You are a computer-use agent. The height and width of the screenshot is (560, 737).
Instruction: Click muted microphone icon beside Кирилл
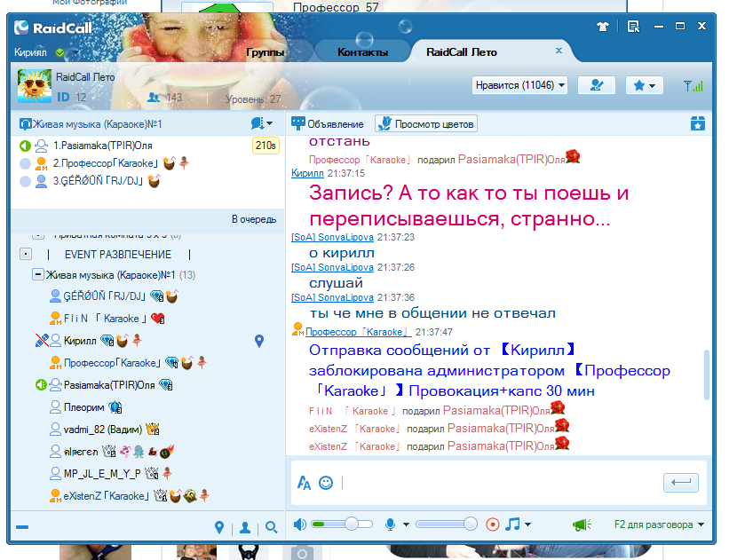pos(42,341)
